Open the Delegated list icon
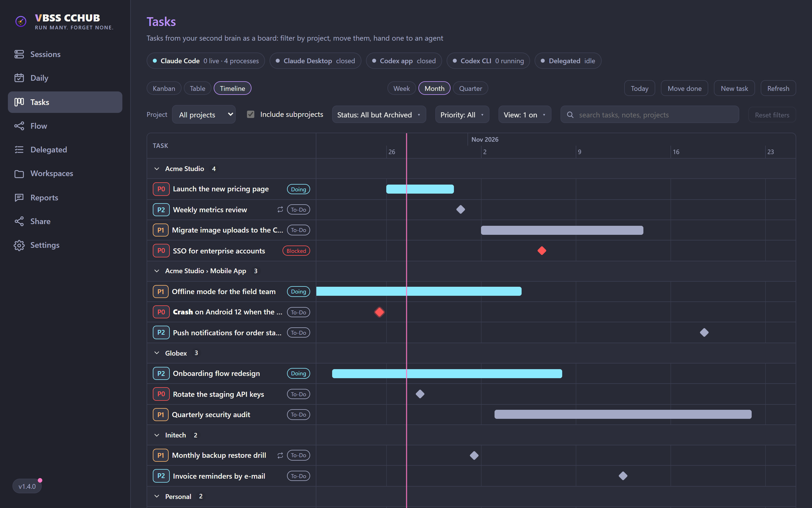812x508 pixels. click(x=19, y=150)
